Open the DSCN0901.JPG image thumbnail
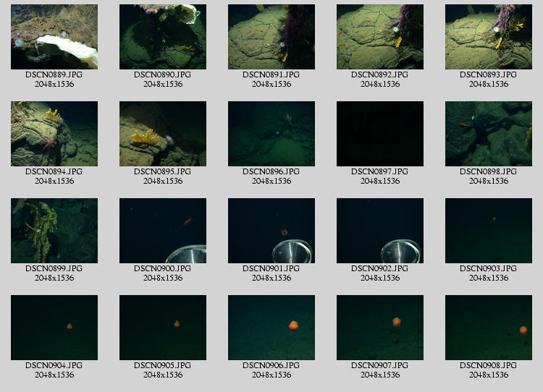The image size is (543, 392). tap(271, 231)
